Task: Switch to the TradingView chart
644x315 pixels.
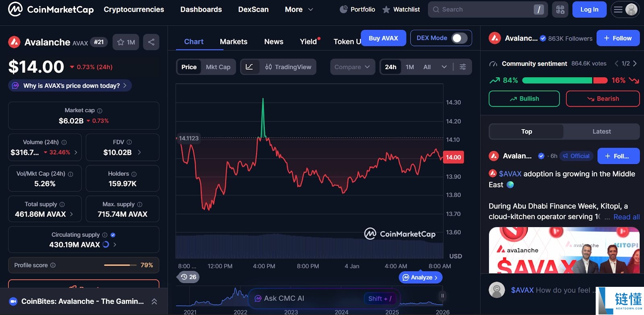Action: click(x=288, y=67)
